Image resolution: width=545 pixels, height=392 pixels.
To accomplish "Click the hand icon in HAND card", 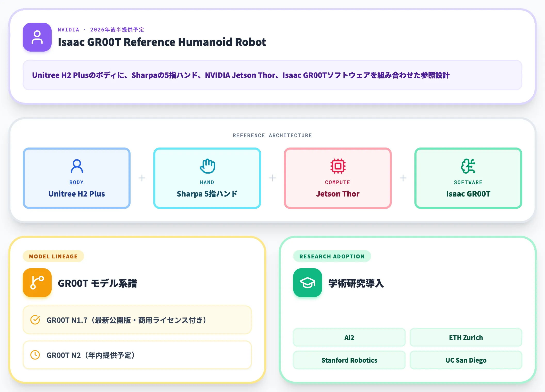I will [x=207, y=166].
